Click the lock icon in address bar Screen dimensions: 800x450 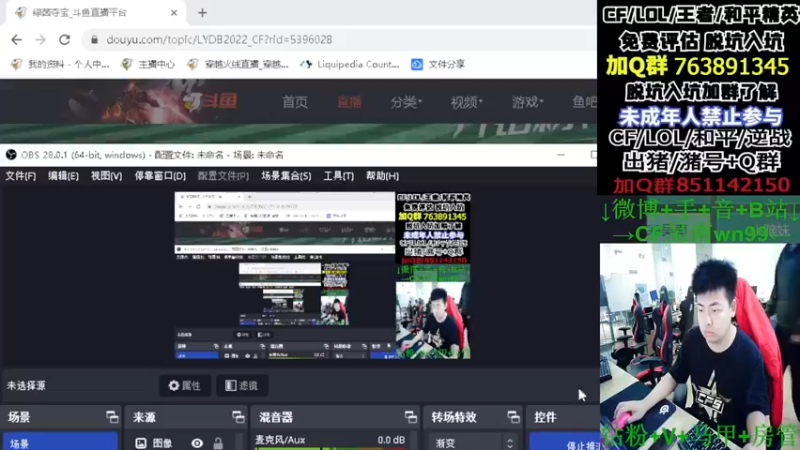tap(94, 40)
